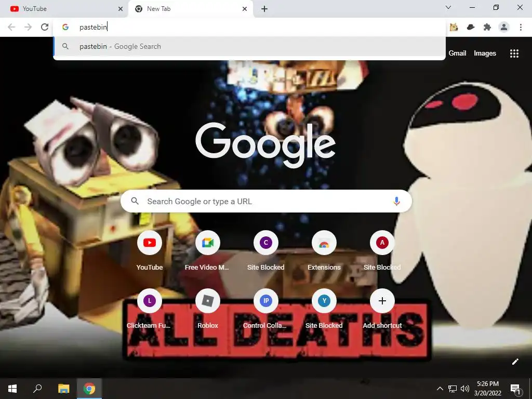The width and height of the screenshot is (532, 399).
Task: Open the Roblox shortcut tile
Action: click(x=208, y=309)
